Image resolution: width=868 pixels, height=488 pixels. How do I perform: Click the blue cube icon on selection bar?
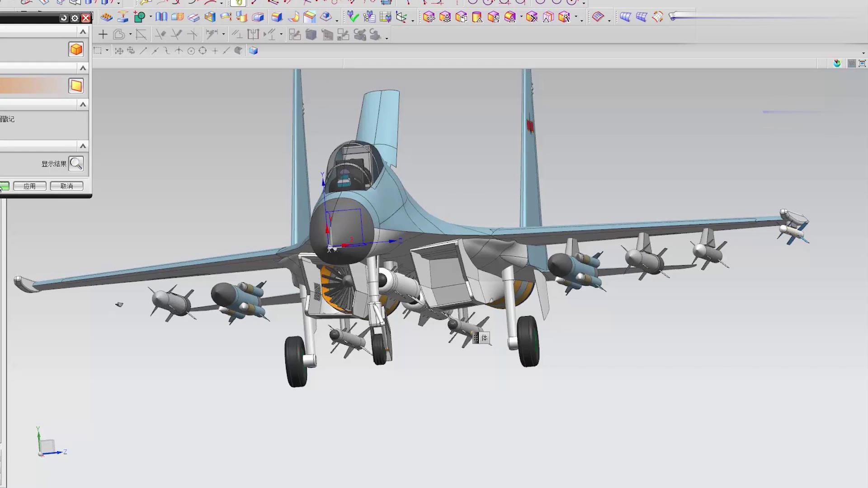(x=253, y=51)
